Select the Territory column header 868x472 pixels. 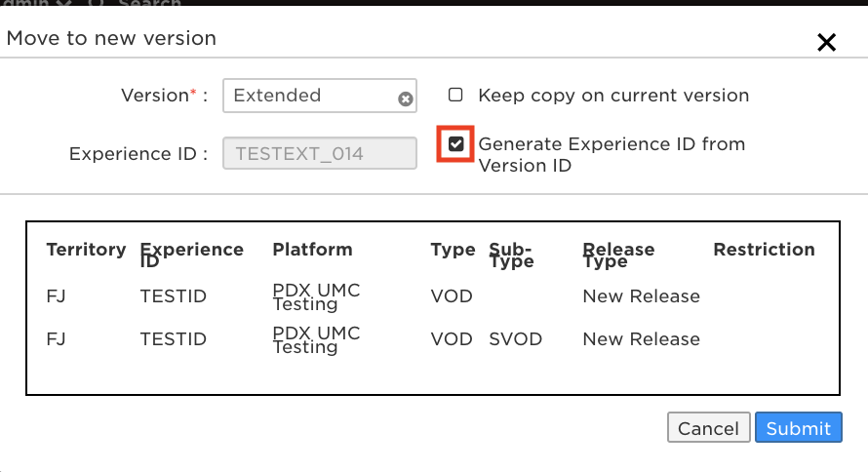tap(87, 250)
